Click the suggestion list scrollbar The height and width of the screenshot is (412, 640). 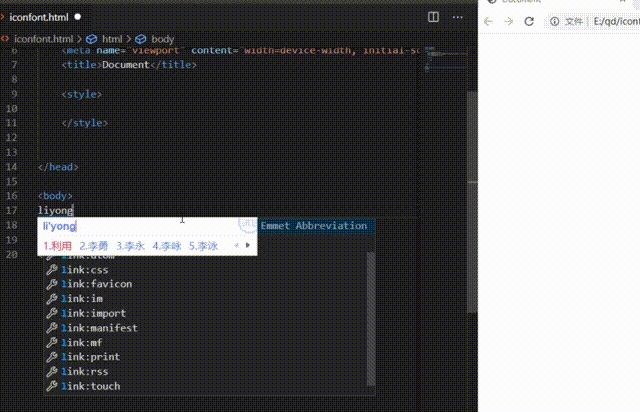[x=371, y=318]
